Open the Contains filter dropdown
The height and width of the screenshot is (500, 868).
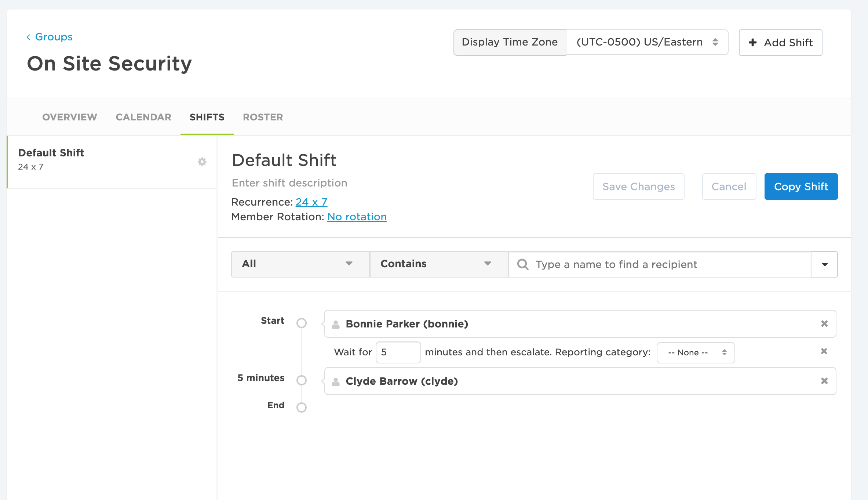point(438,264)
